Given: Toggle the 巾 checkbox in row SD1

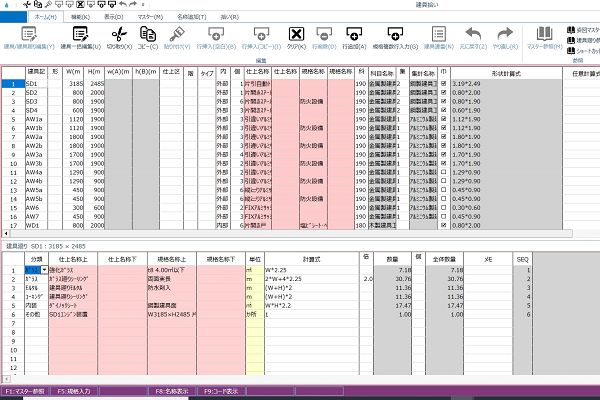Looking at the screenshot, I should (x=443, y=83).
